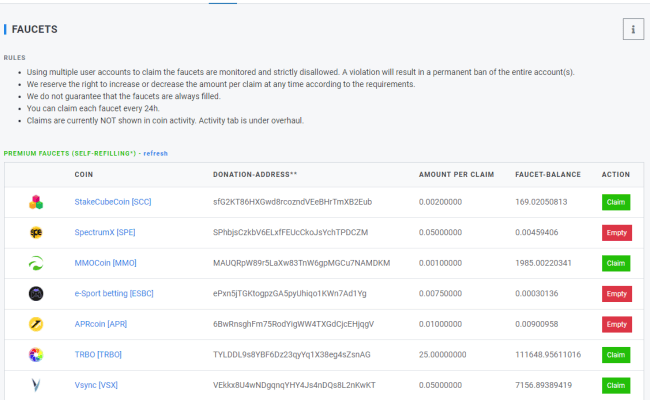Click faucet balance 7156.89389419
The width and height of the screenshot is (650, 400).
[x=543, y=385]
